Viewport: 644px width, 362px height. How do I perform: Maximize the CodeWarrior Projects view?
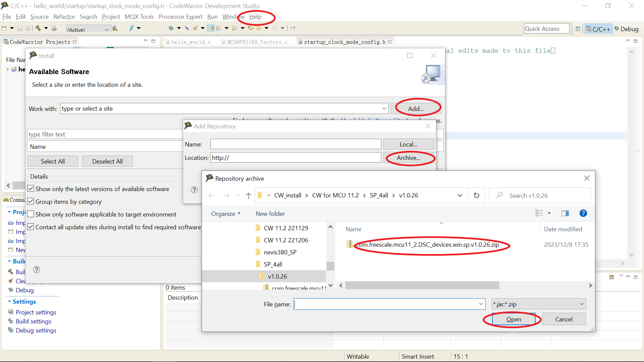153,41
